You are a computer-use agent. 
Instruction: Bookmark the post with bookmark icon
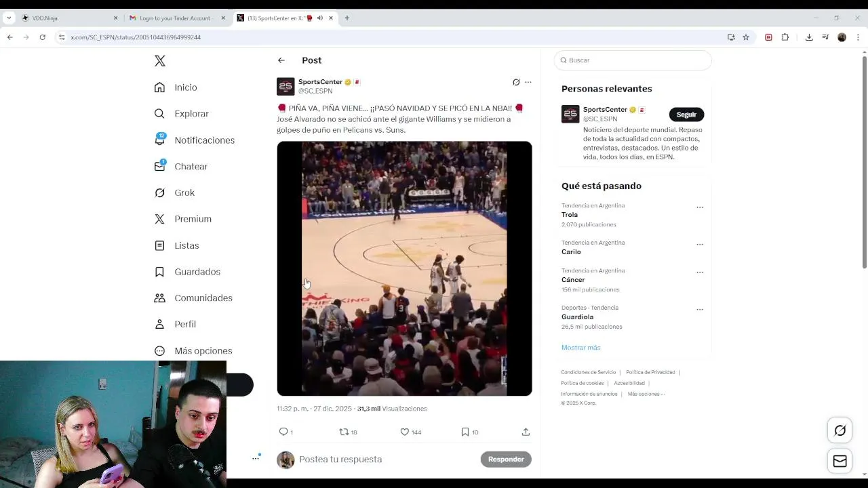(x=465, y=432)
